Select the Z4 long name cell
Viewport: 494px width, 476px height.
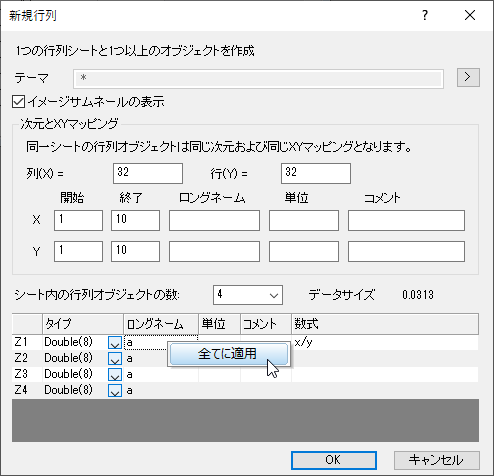click(161, 390)
